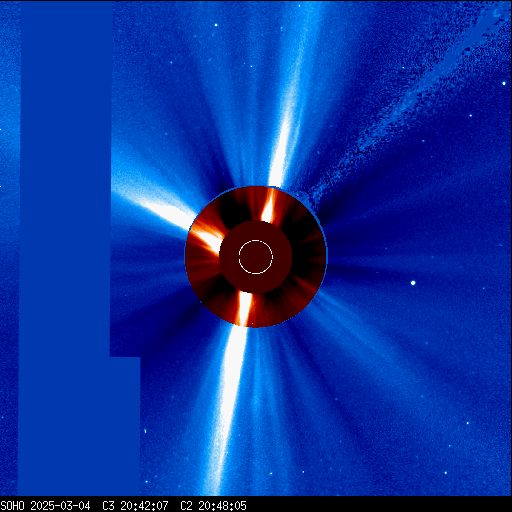Click the bright eastern streamer left of occulter
Screen dimensions: 512x512
[x=153, y=203]
